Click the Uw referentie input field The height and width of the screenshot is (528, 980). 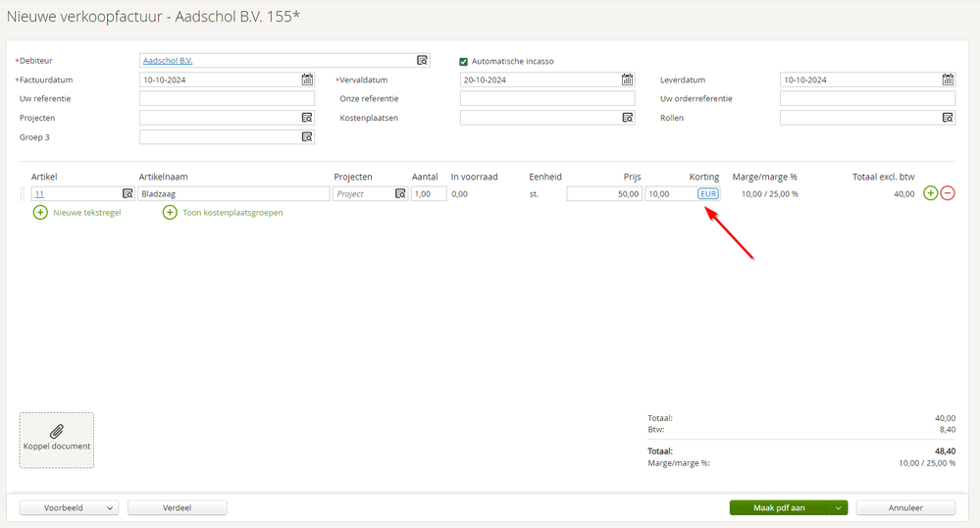pyautogui.click(x=227, y=99)
